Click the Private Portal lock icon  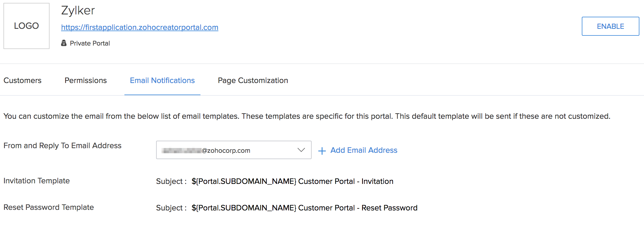pyautogui.click(x=64, y=43)
